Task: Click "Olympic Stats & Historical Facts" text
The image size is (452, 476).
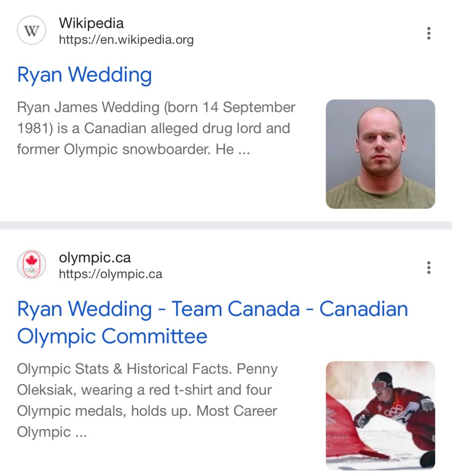Action: (x=125, y=369)
